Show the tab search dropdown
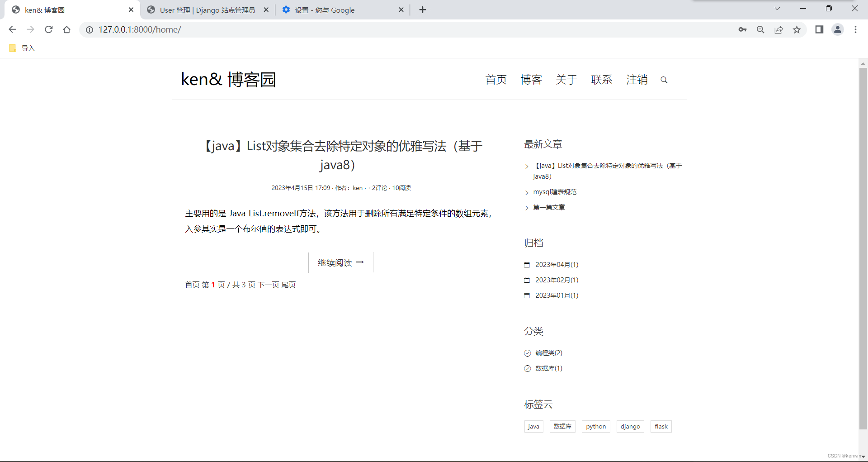This screenshot has width=868, height=462. (777, 9)
